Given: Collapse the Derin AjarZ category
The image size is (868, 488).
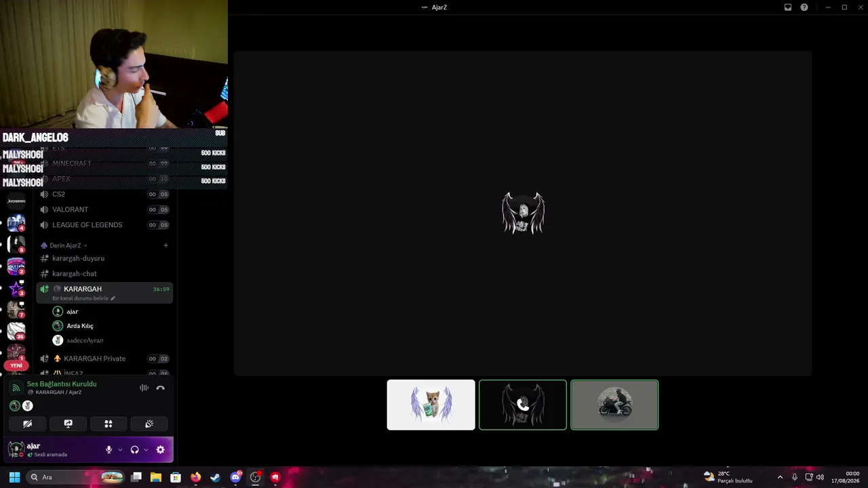Looking at the screenshot, I should tap(64, 245).
